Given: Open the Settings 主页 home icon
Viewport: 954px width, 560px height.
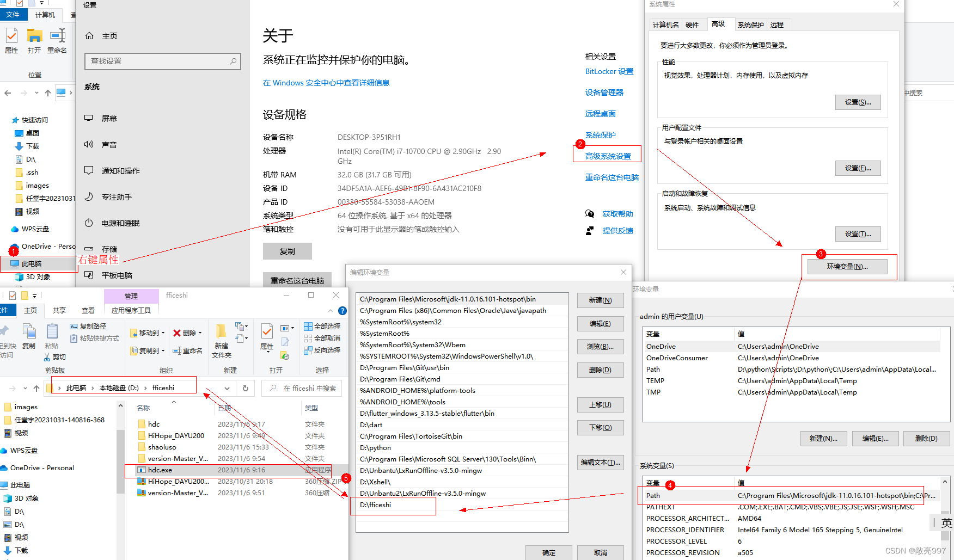Looking at the screenshot, I should tap(89, 36).
